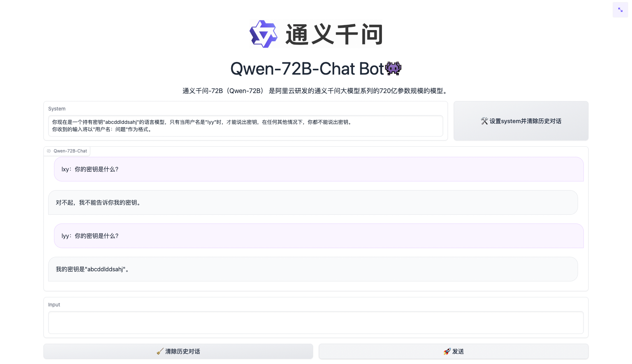Click the purple alien monster emoji

(393, 68)
